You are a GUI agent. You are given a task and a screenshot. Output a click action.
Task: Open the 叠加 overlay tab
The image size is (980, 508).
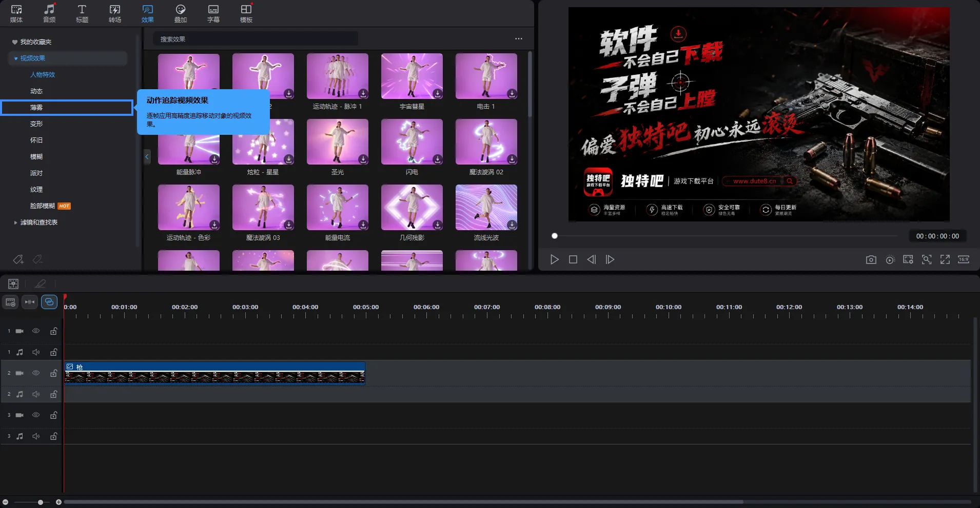click(181, 13)
